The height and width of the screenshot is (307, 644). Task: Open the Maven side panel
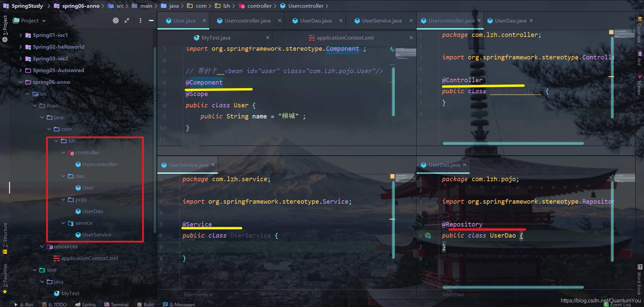[640, 85]
